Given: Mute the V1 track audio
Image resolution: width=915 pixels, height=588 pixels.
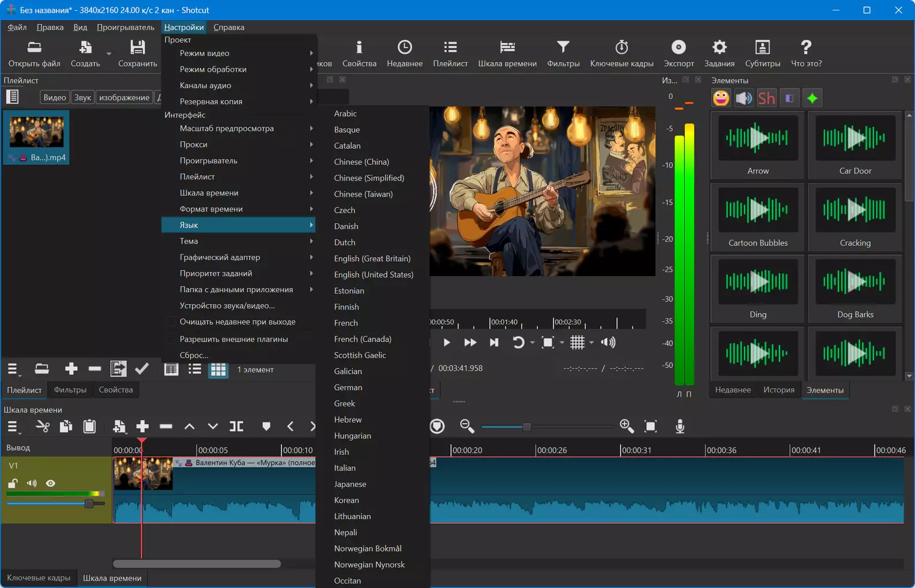Looking at the screenshot, I should click(32, 483).
